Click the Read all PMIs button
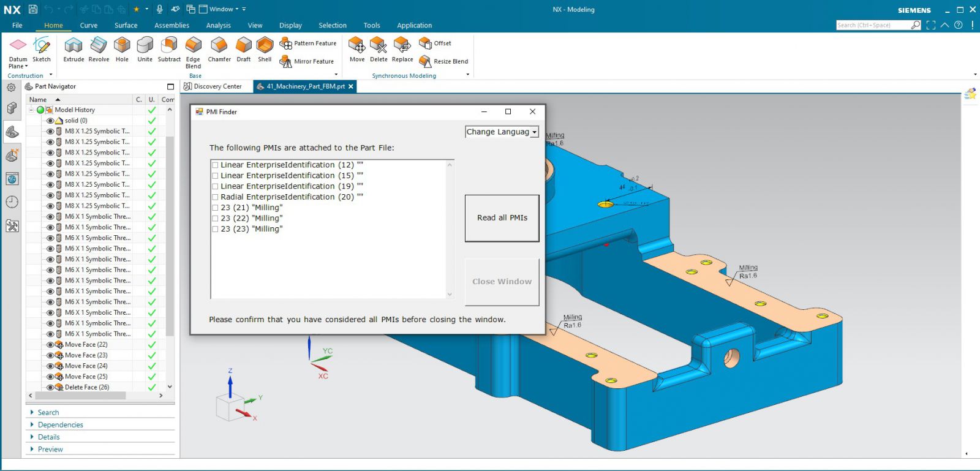The width and height of the screenshot is (980, 471). click(502, 218)
